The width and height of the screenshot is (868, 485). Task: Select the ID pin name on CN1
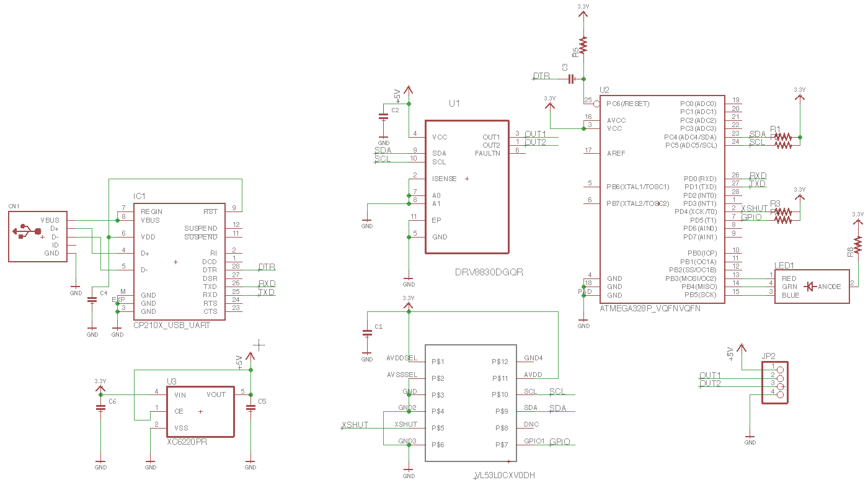[x=55, y=245]
